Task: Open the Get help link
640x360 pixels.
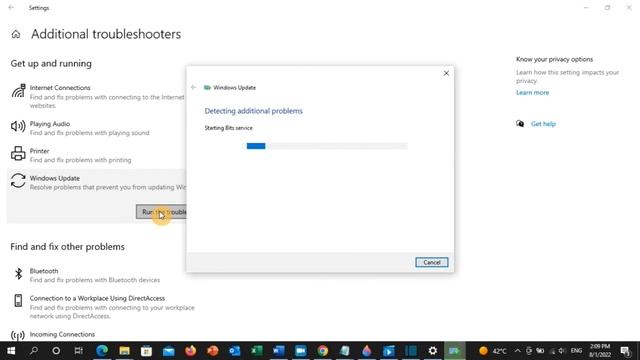Action: click(543, 124)
